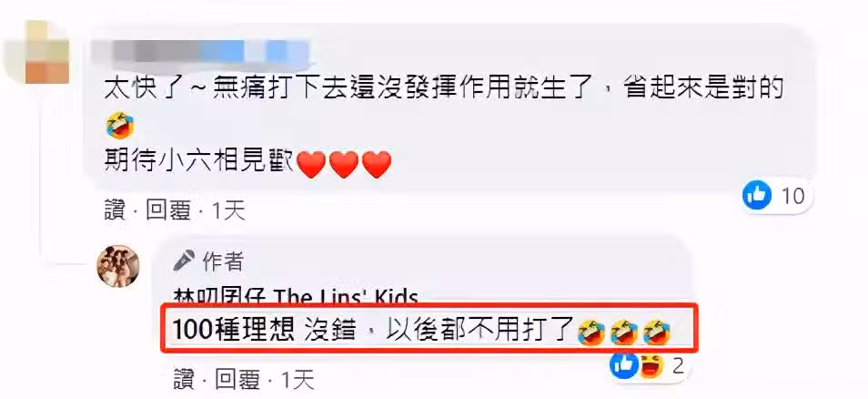Click the blue like icon on the author's reply
This screenshot has height=399, width=868.
(x=624, y=366)
